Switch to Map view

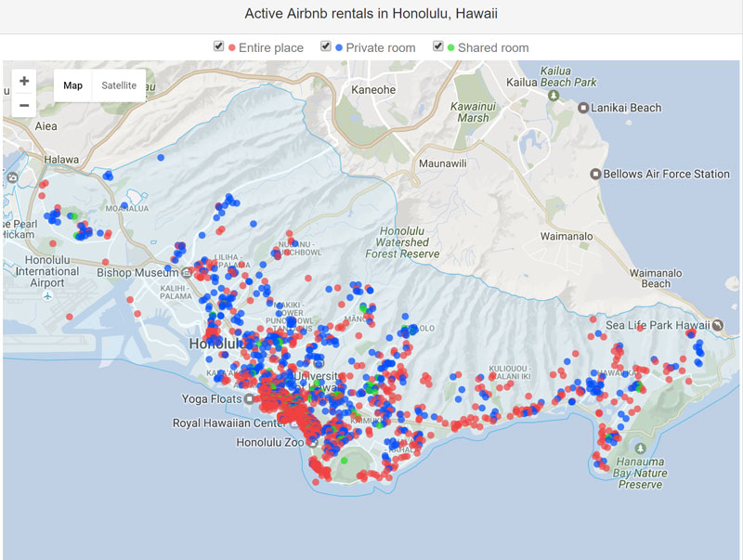click(x=73, y=85)
